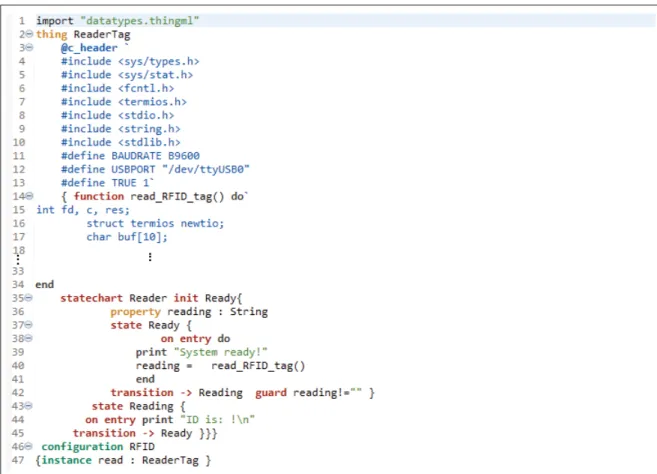Collapse the fold at line 37 state Ready
The image size is (657, 474).
pos(28,325)
